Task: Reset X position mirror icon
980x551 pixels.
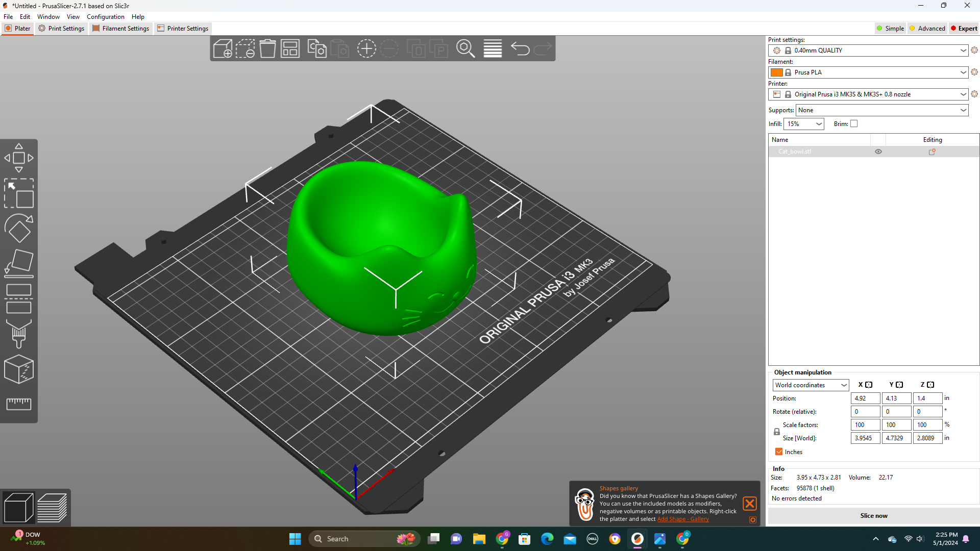Action: point(869,385)
